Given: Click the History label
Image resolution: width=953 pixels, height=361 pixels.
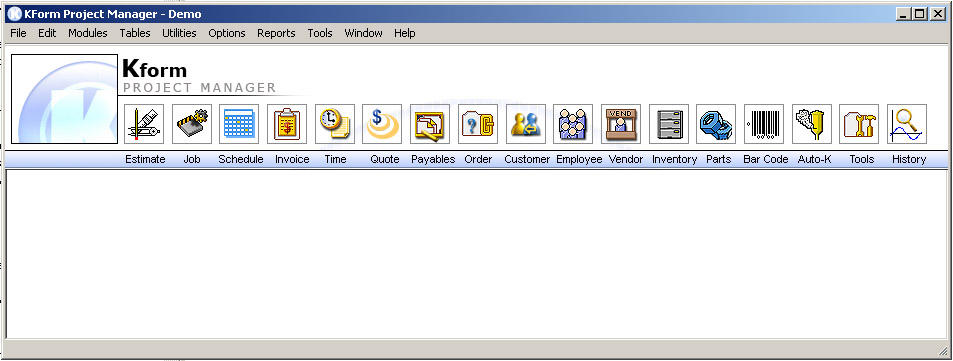Looking at the screenshot, I should [909, 159].
